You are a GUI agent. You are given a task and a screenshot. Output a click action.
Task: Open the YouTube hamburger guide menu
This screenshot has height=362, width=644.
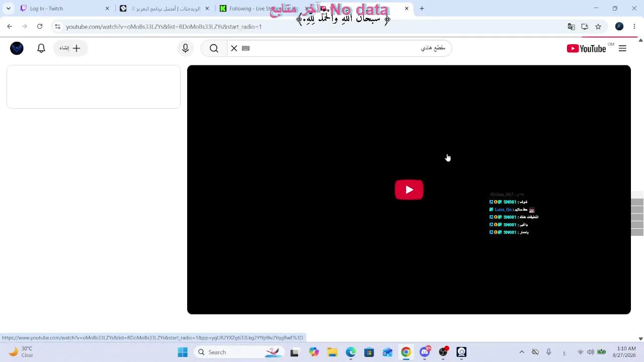click(x=622, y=48)
